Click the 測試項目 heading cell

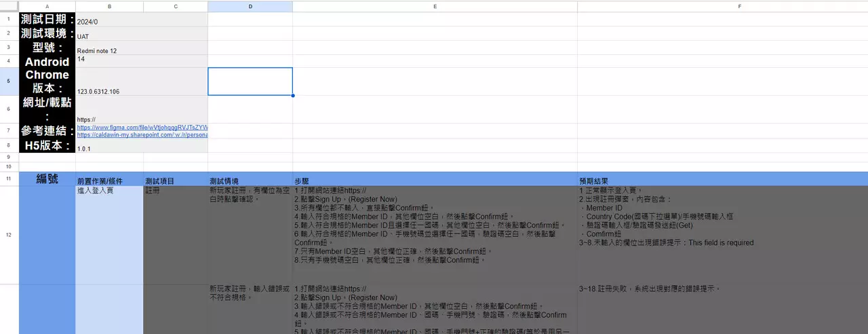pos(176,181)
